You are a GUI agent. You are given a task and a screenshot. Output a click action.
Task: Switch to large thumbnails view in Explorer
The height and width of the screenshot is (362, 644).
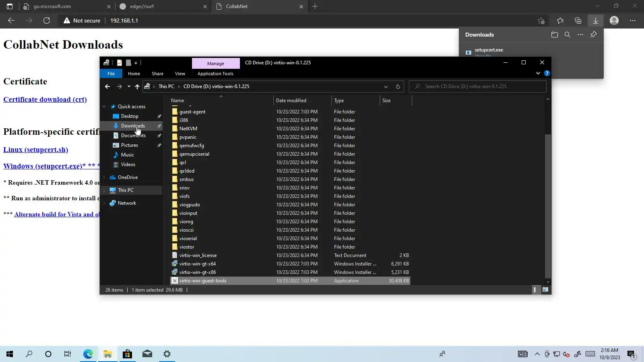pyautogui.click(x=545, y=290)
